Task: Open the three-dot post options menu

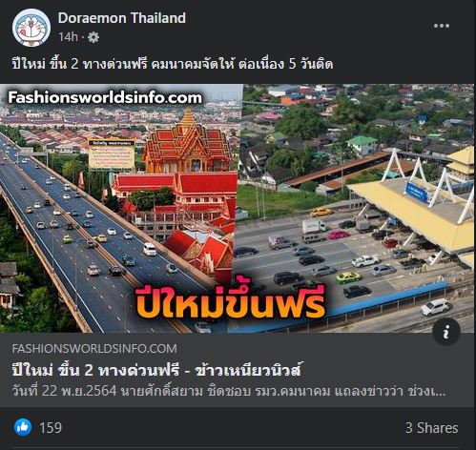Action: point(442,26)
